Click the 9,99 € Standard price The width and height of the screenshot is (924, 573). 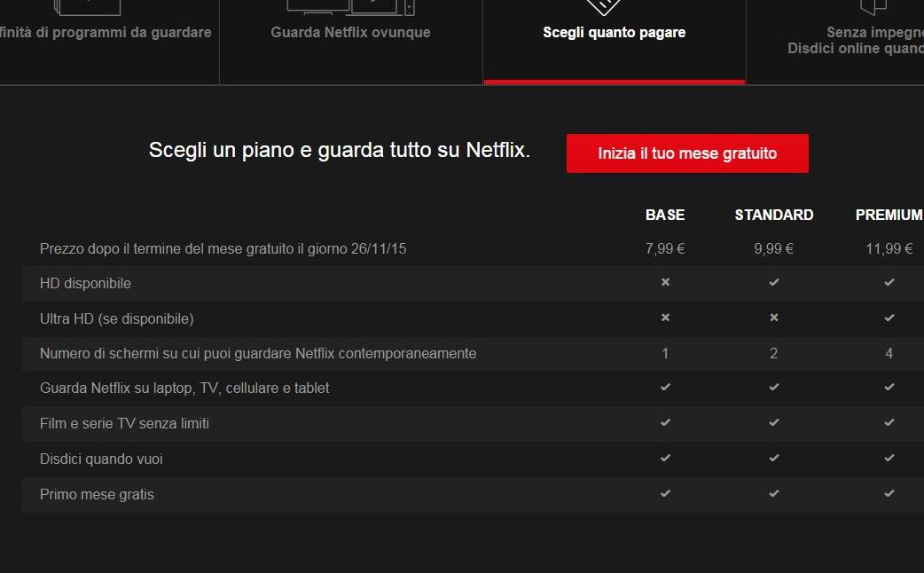point(774,248)
